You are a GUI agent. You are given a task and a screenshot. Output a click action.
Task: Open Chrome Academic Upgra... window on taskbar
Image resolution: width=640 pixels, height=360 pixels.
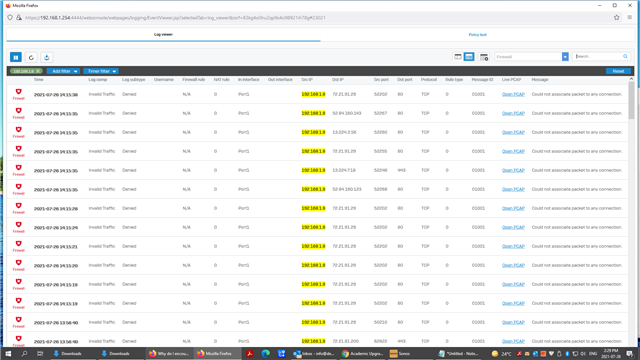(362, 353)
